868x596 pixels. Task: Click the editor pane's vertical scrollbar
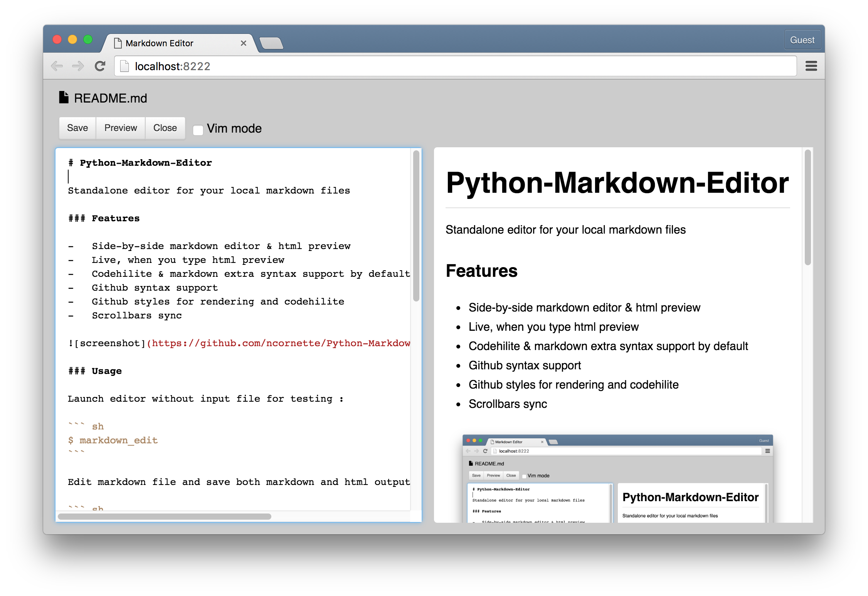coord(415,227)
